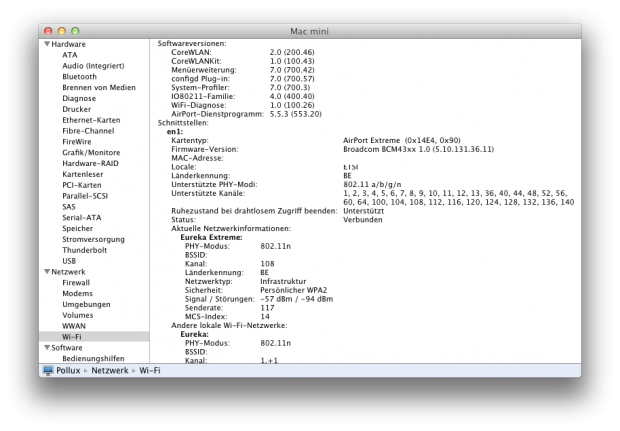Select Modems under Netzwerk
Image resolution: width=620 pixels, height=431 pixels.
pos(78,293)
